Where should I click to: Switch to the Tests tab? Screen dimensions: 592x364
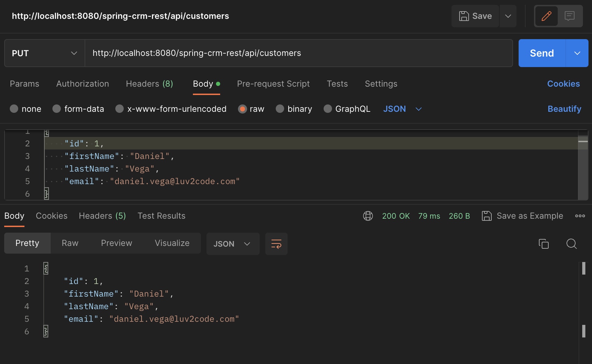pyautogui.click(x=337, y=84)
